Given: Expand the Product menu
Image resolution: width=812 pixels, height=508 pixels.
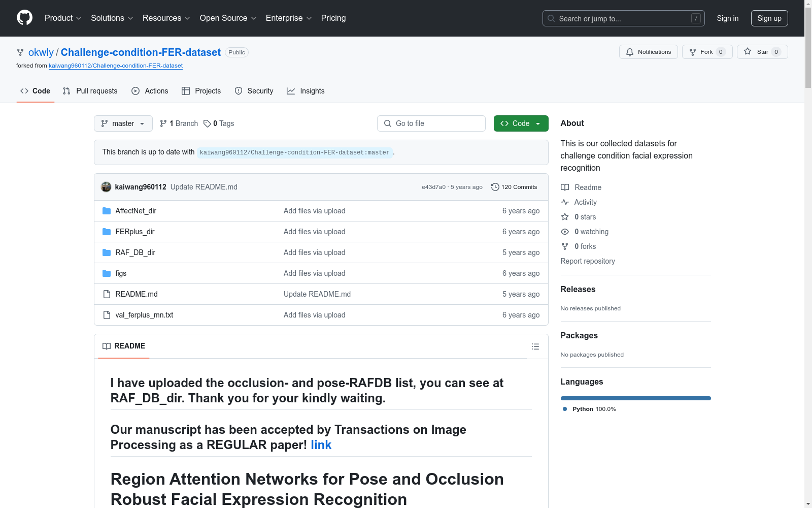Looking at the screenshot, I should point(63,18).
